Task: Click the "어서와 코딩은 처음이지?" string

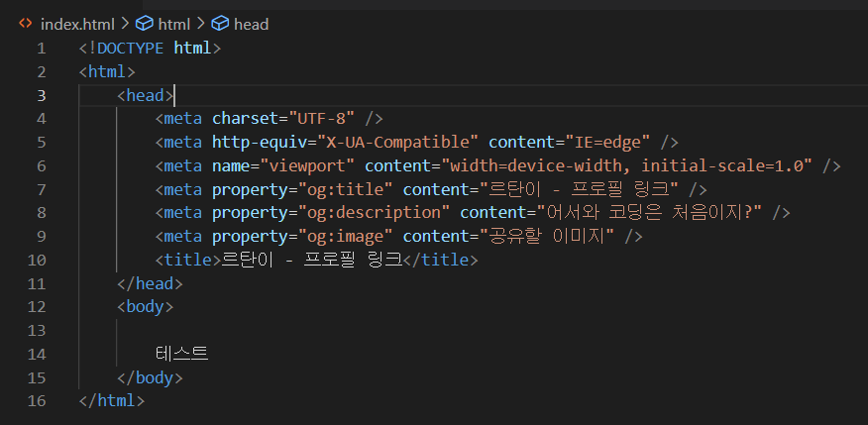Action: (650, 212)
